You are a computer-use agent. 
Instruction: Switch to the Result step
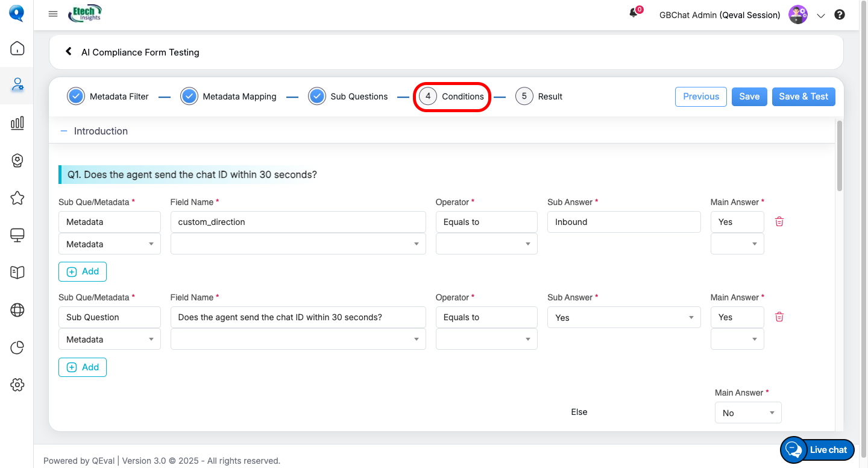pos(539,96)
